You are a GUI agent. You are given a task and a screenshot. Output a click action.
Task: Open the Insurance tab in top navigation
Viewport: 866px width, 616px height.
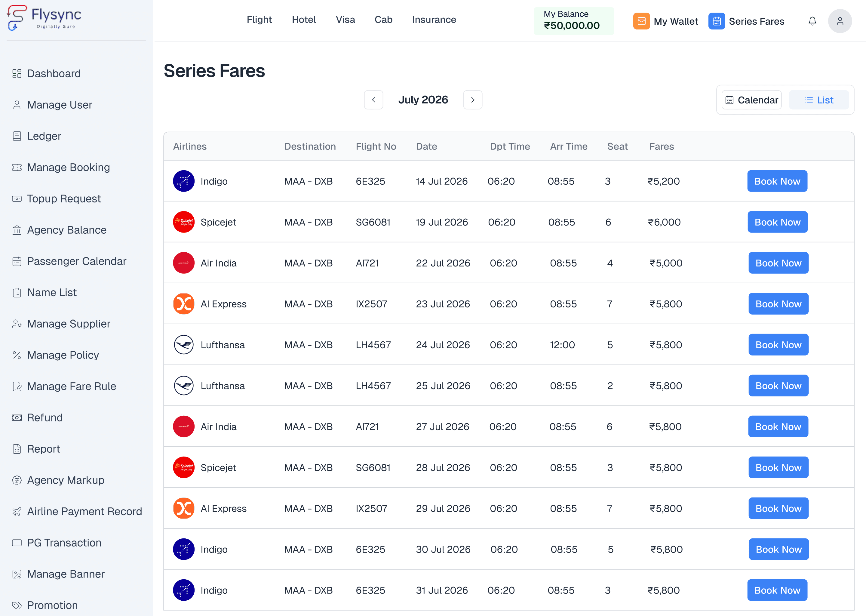click(x=434, y=20)
